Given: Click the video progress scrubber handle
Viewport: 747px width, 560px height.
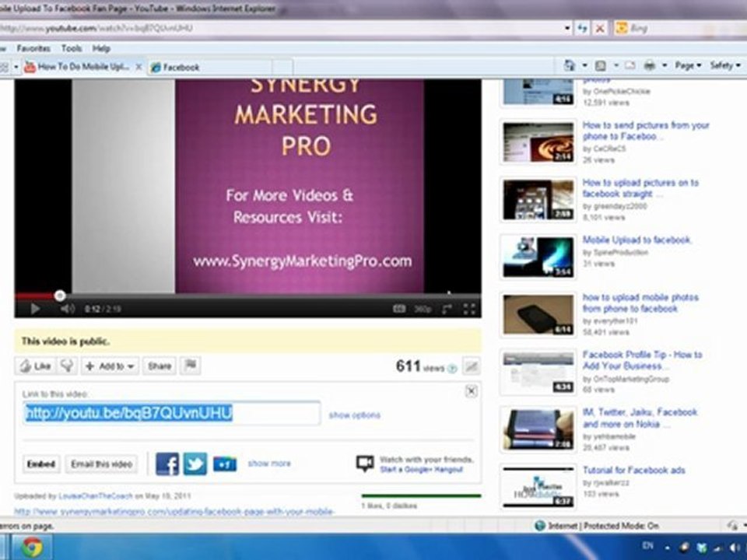Looking at the screenshot, I should click(60, 296).
